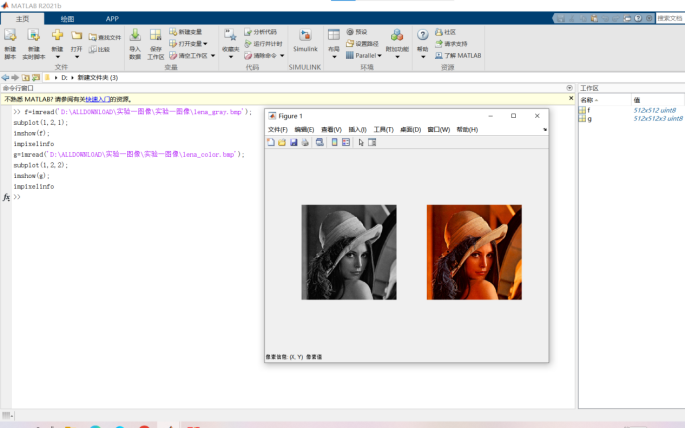Click Figure 1 new figure icon

[271, 142]
